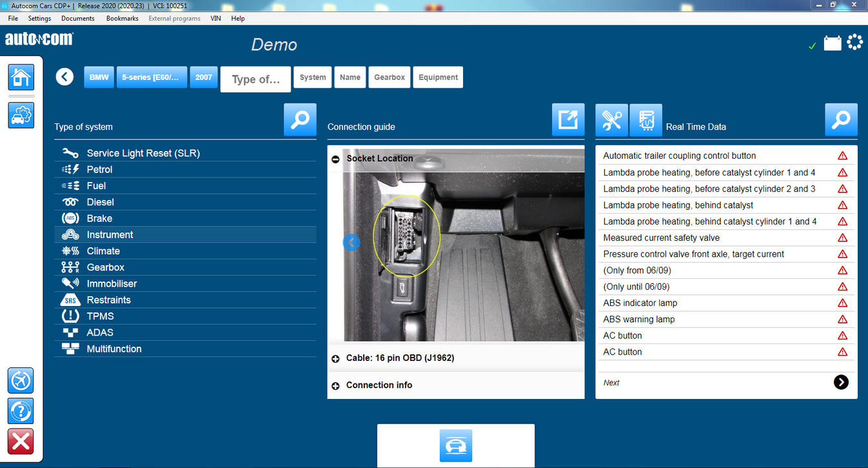
Task: Click the tools icon next to Real Time Data
Action: 611,119
